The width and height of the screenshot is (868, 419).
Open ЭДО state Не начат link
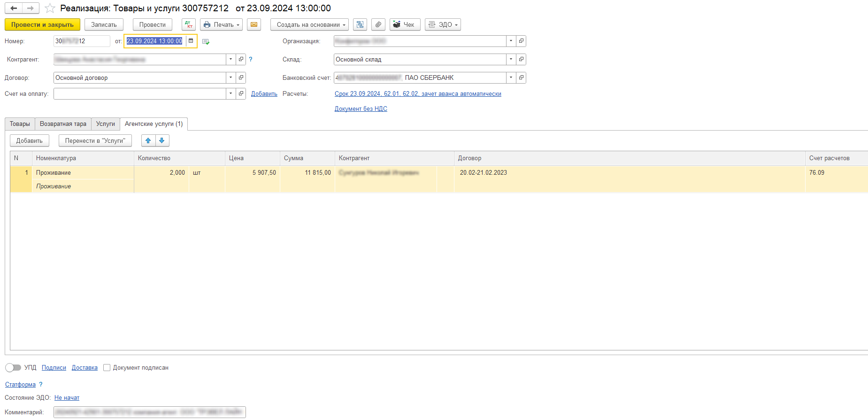67,397
